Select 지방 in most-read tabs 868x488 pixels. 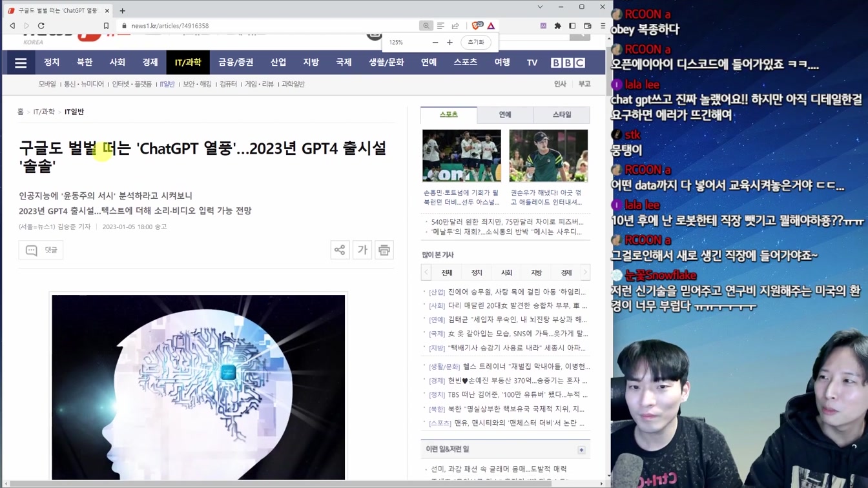tap(536, 272)
